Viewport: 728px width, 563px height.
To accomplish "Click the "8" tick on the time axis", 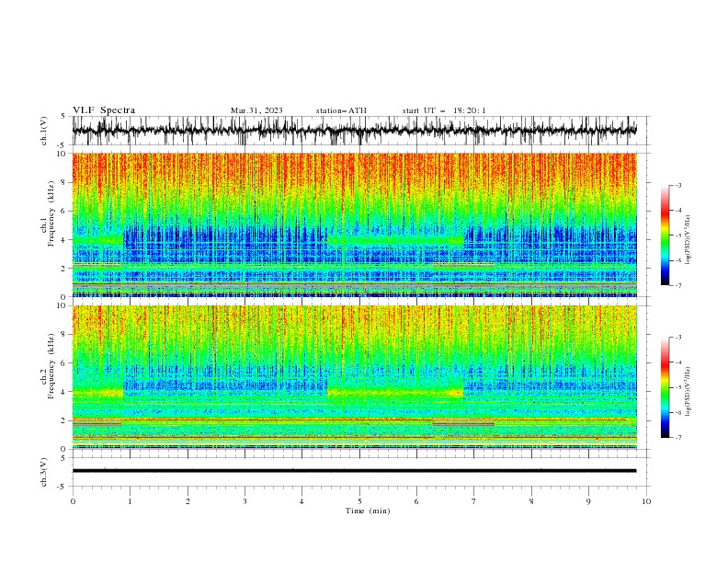I will tap(531, 501).
